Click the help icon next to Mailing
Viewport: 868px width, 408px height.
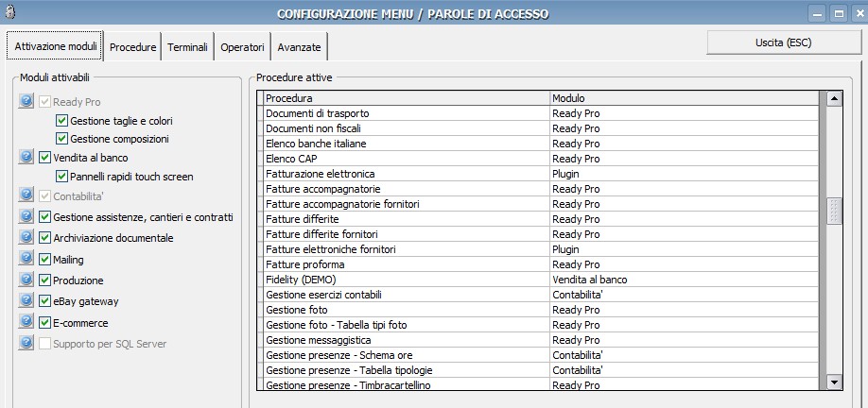26,259
